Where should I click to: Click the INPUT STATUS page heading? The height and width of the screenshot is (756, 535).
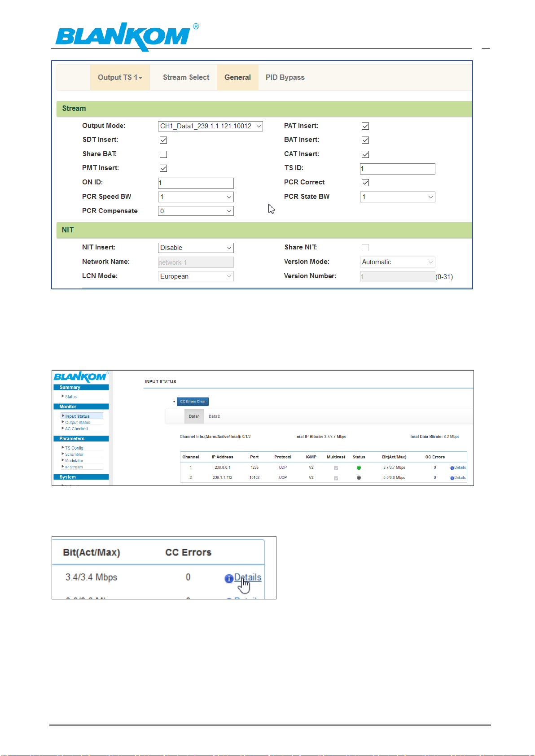(160, 382)
